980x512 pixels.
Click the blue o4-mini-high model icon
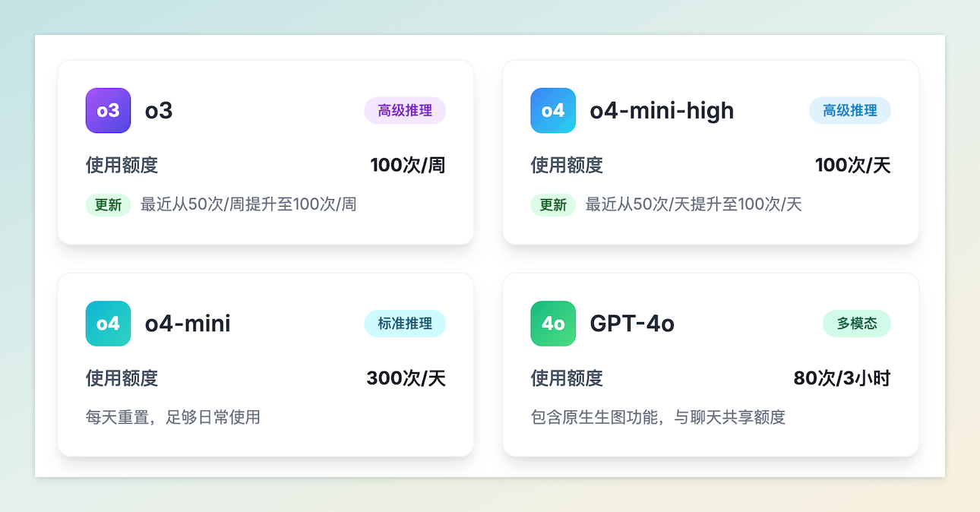click(x=553, y=110)
